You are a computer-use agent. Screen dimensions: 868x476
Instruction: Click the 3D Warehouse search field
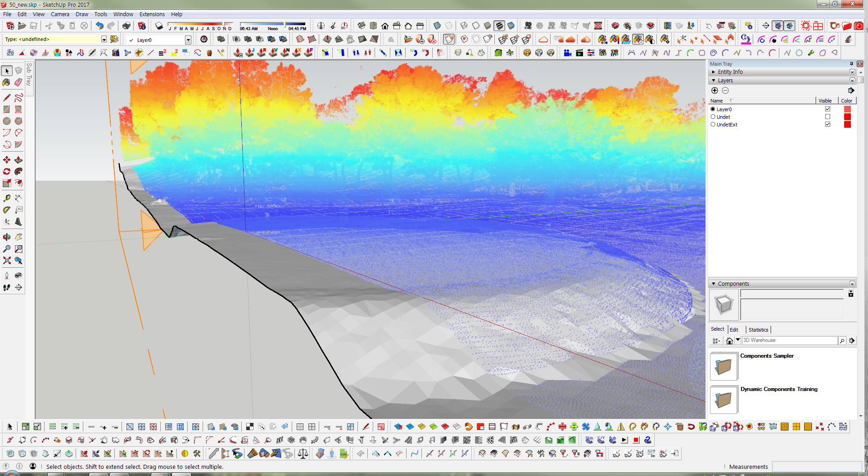click(790, 341)
